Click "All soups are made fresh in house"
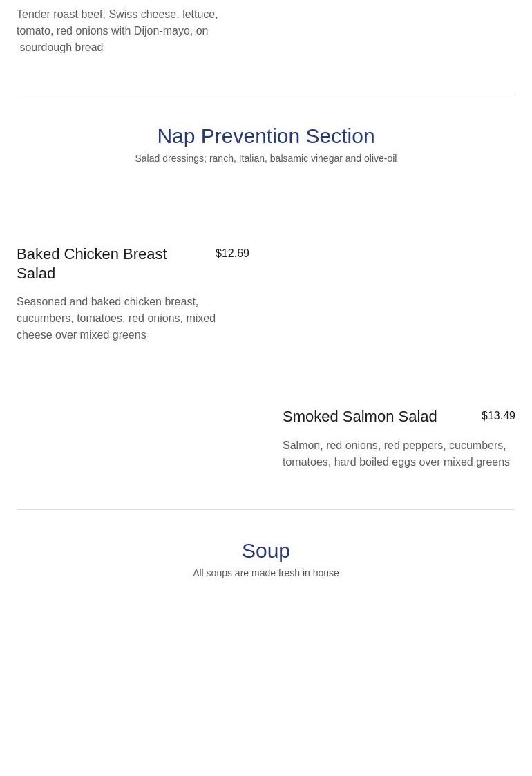This screenshot has width=532, height=776. [x=266, y=573]
